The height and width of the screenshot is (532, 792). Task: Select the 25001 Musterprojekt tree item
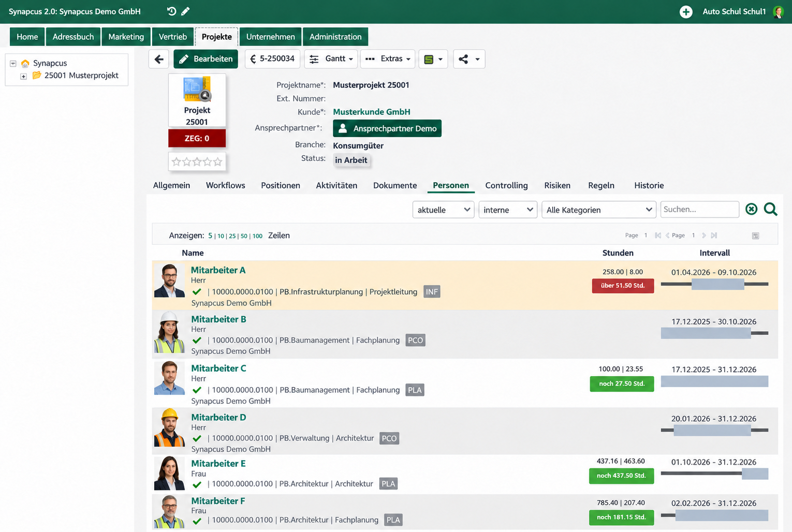(81, 76)
